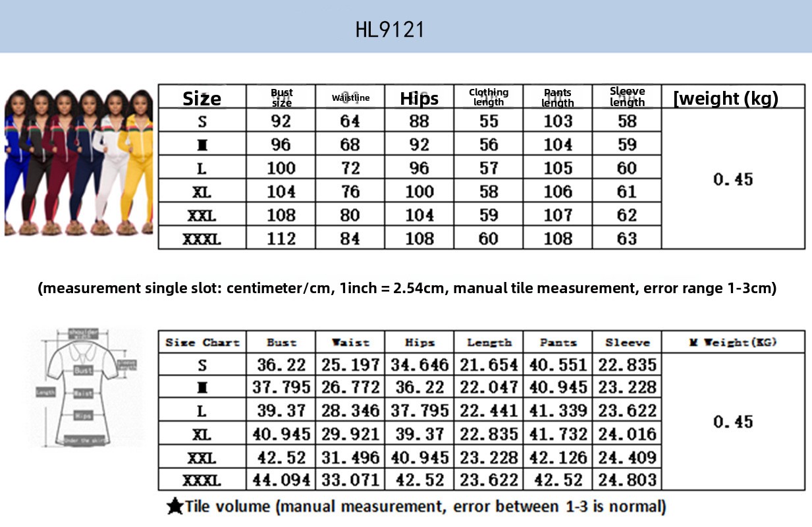Image resolution: width=812 pixels, height=527 pixels.
Task: Select the 25.197 waist value for S
Action: click(350, 365)
